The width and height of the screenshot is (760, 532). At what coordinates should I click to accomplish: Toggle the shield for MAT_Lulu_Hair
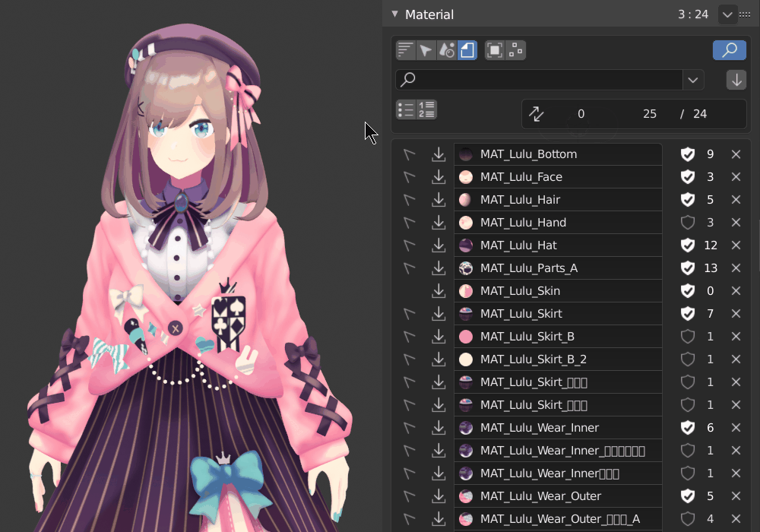[688, 200]
